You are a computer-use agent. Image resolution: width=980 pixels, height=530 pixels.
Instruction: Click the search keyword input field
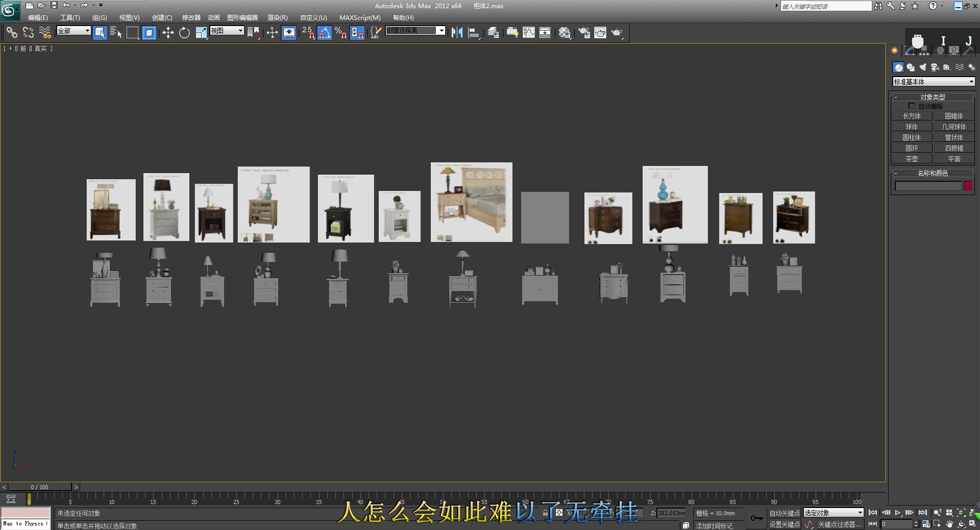click(826, 6)
